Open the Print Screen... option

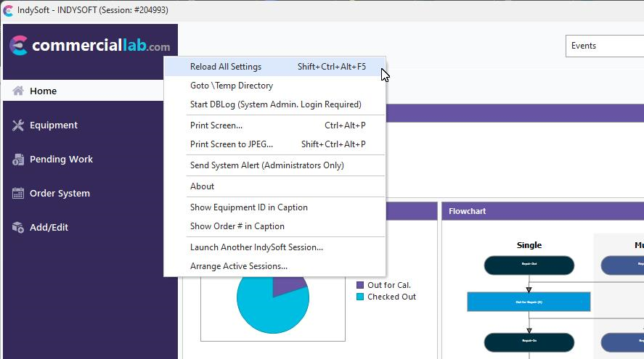[216, 125]
